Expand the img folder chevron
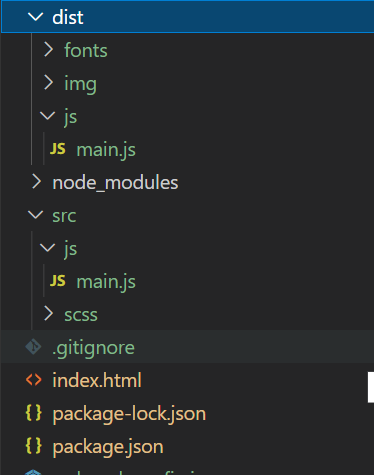 (49, 83)
